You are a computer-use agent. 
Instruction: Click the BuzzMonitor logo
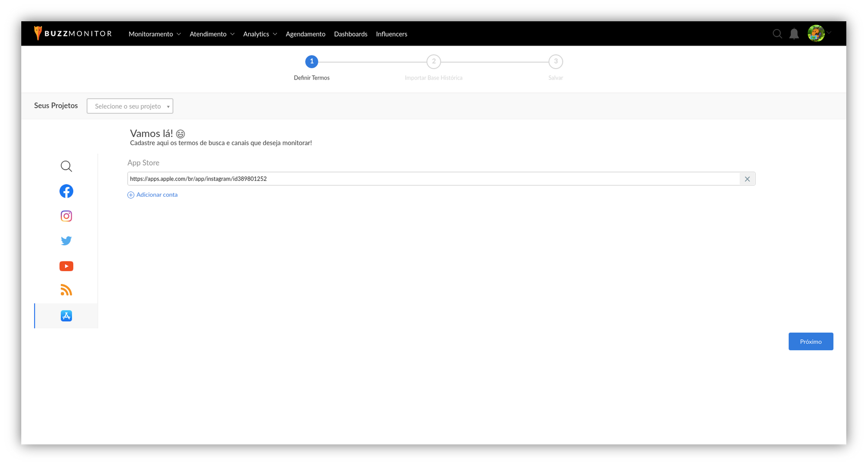(x=73, y=33)
